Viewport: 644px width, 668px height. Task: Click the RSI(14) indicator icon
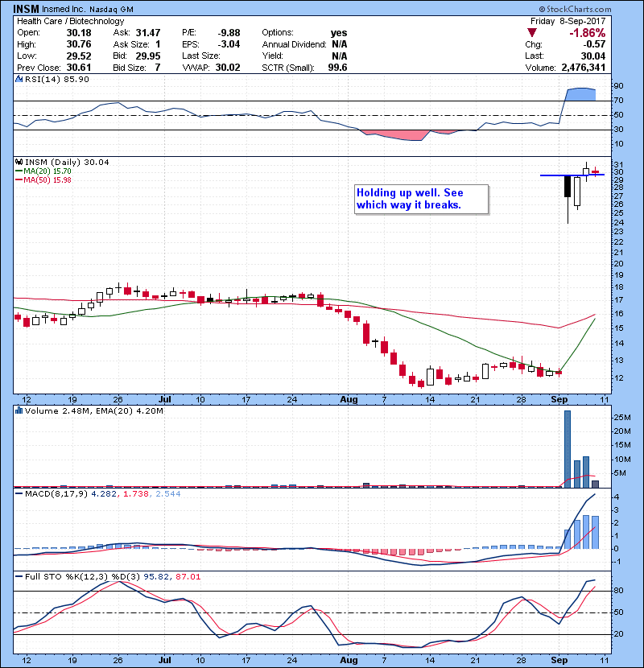(19, 79)
